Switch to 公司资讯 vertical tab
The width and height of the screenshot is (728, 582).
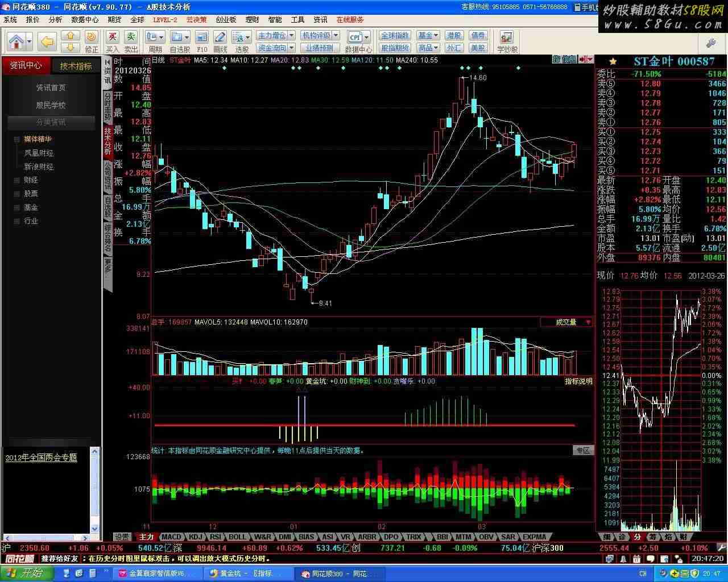[107, 175]
